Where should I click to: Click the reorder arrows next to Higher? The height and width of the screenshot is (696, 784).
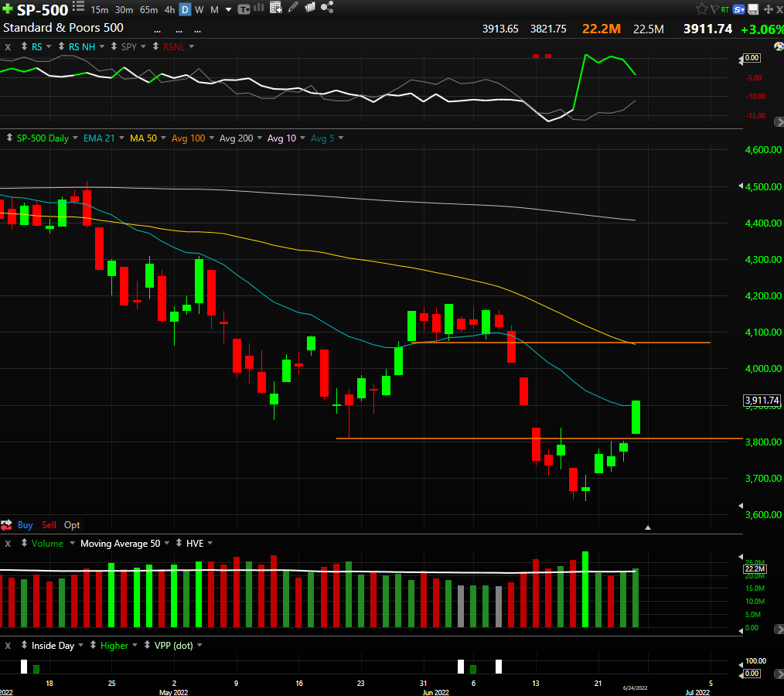[x=93, y=645]
